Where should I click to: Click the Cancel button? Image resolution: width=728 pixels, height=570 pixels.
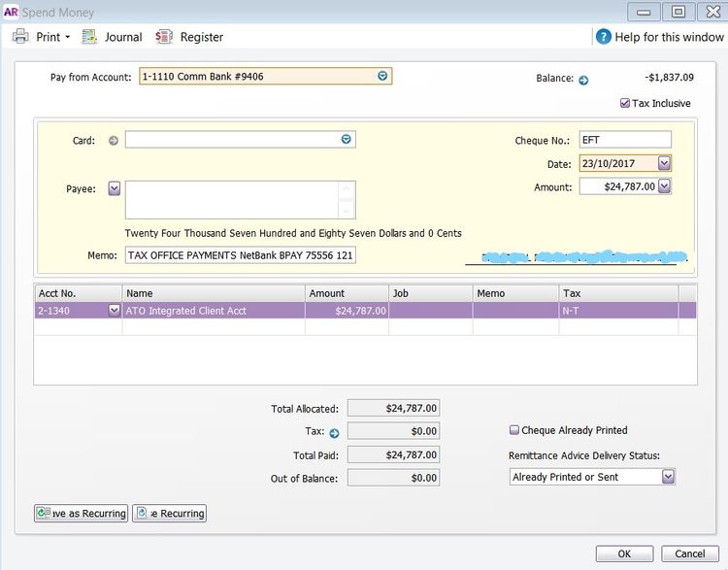click(690, 553)
